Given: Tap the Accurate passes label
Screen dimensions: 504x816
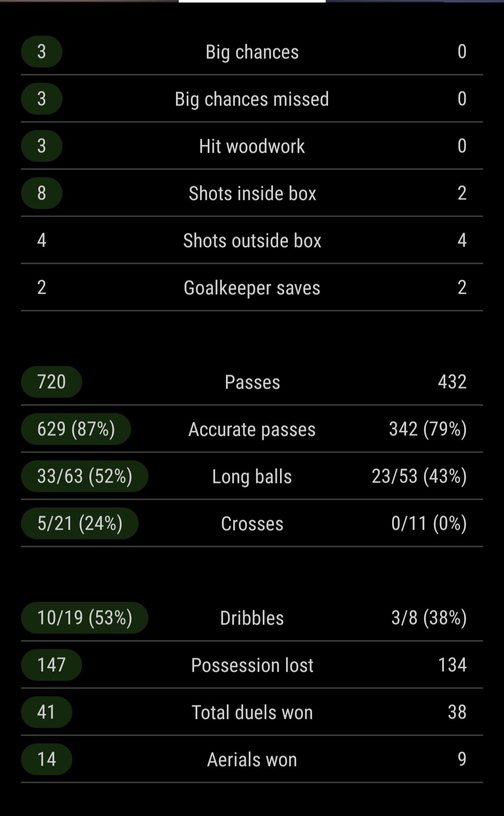Looking at the screenshot, I should pyautogui.click(x=252, y=429).
